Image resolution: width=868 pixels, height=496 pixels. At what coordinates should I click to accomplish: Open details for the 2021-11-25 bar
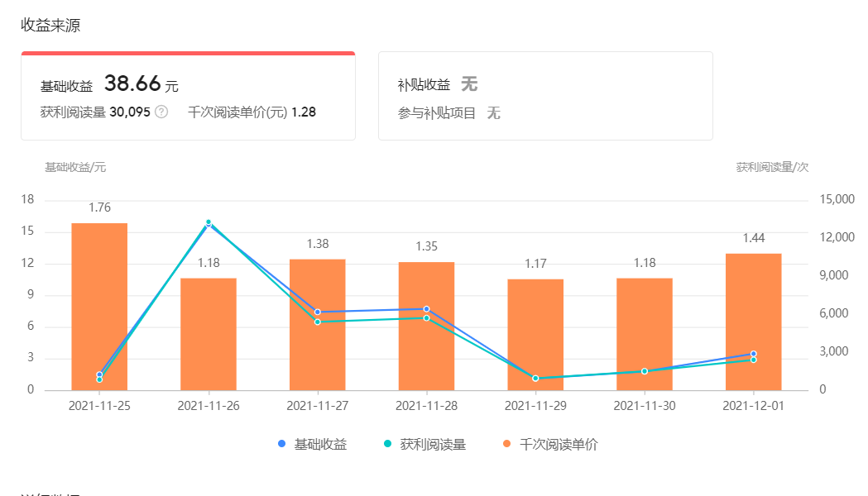[x=101, y=306]
